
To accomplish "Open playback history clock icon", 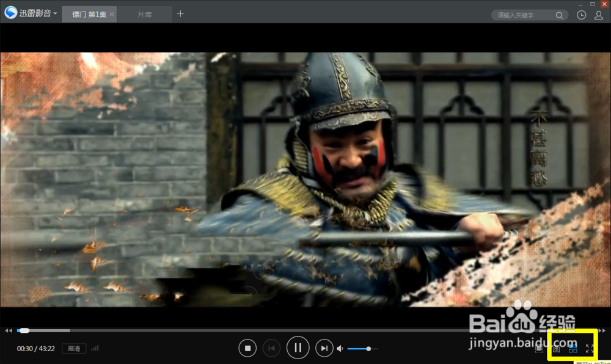I will click(582, 15).
